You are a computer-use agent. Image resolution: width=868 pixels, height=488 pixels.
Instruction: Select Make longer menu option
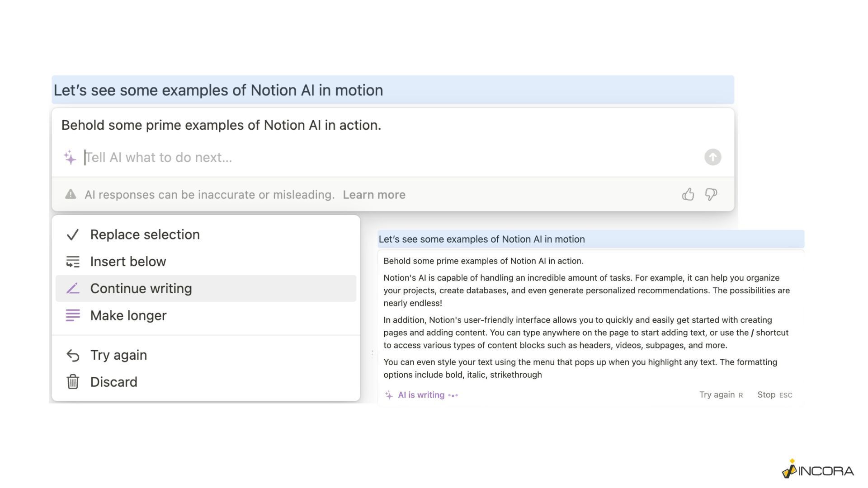click(x=206, y=315)
